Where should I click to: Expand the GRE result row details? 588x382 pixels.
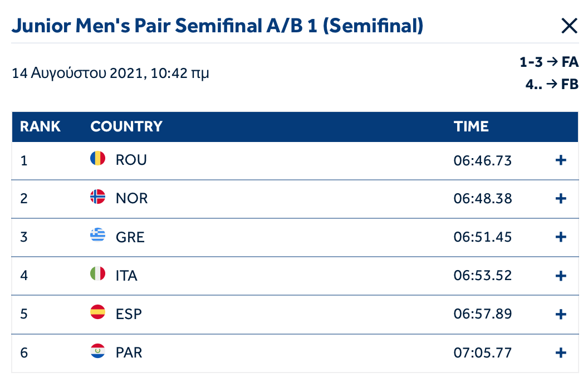pos(561,237)
